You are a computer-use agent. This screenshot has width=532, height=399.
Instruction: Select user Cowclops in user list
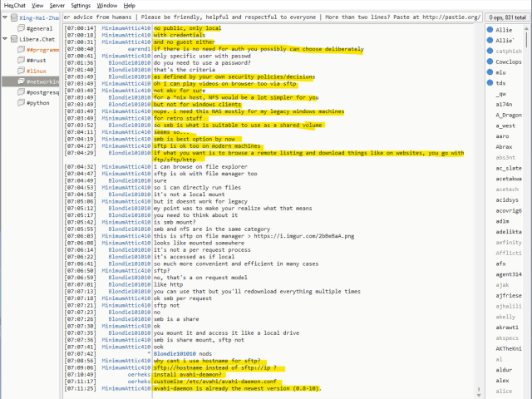pyautogui.click(x=509, y=62)
